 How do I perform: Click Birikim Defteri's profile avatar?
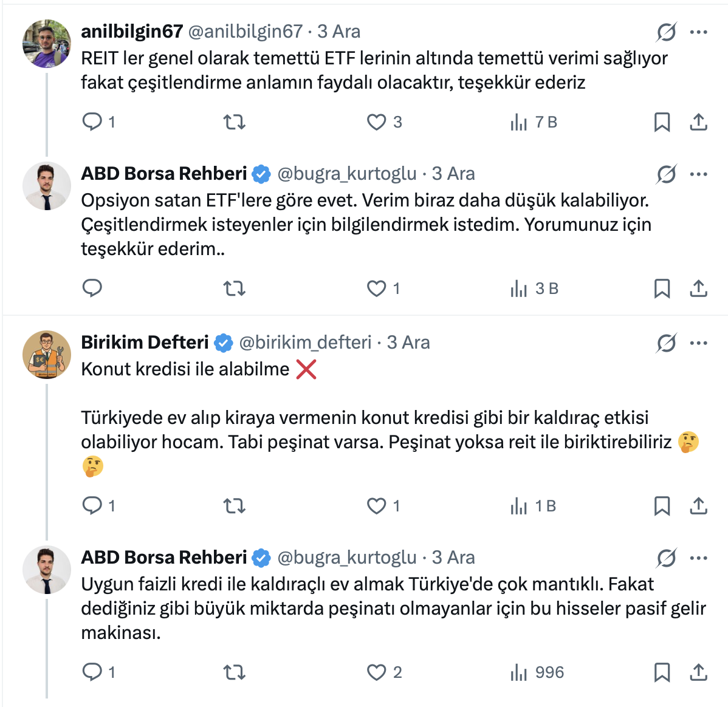(x=47, y=355)
